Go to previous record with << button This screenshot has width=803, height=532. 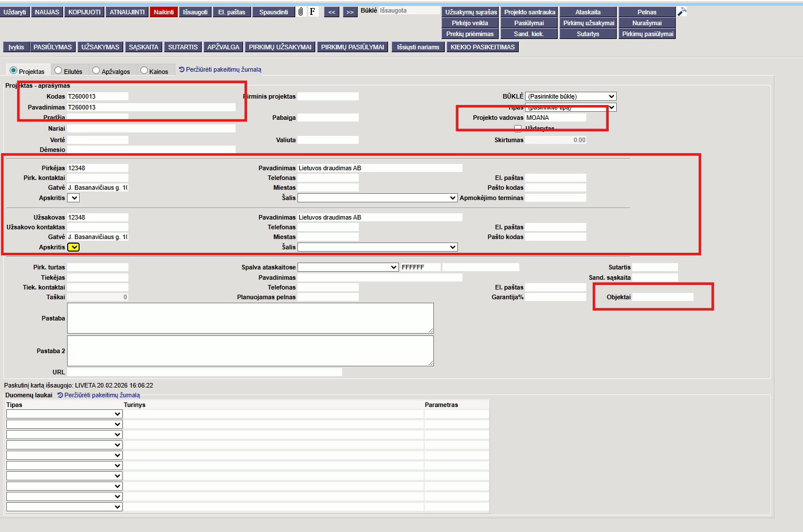332,12
